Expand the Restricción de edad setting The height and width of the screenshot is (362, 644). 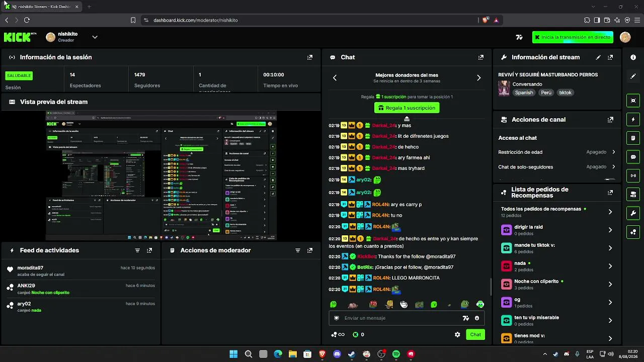pyautogui.click(x=614, y=152)
